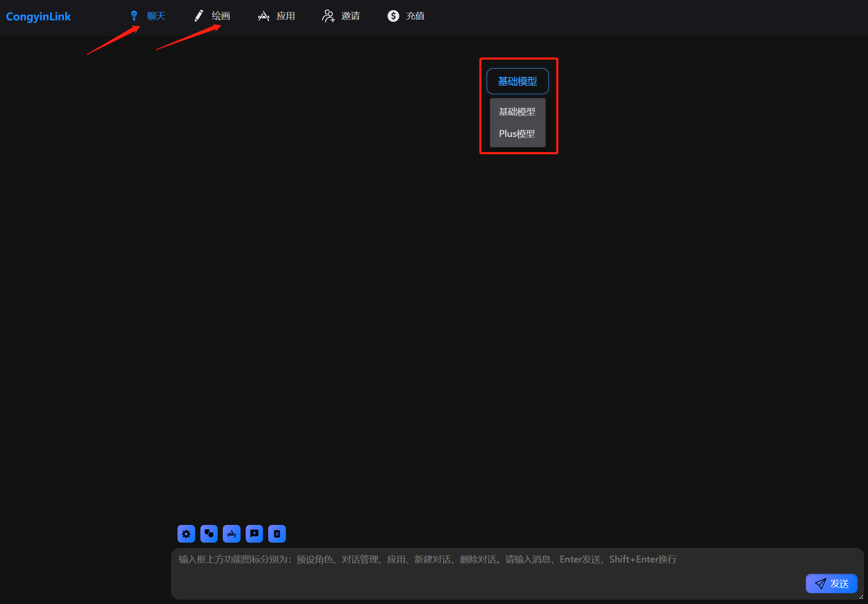This screenshot has height=604, width=868.
Task: Switch to 聊天 tab
Action: point(156,16)
